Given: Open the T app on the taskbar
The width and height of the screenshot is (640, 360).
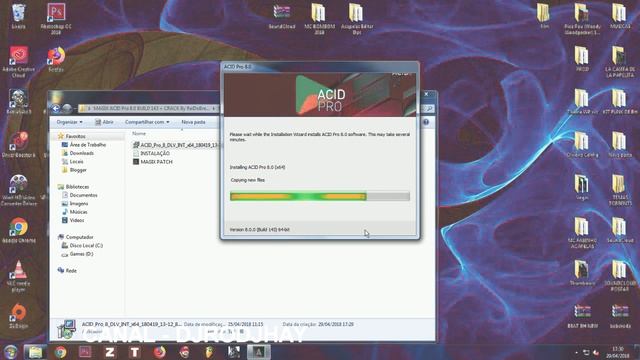Looking at the screenshot, I should pos(135,352).
